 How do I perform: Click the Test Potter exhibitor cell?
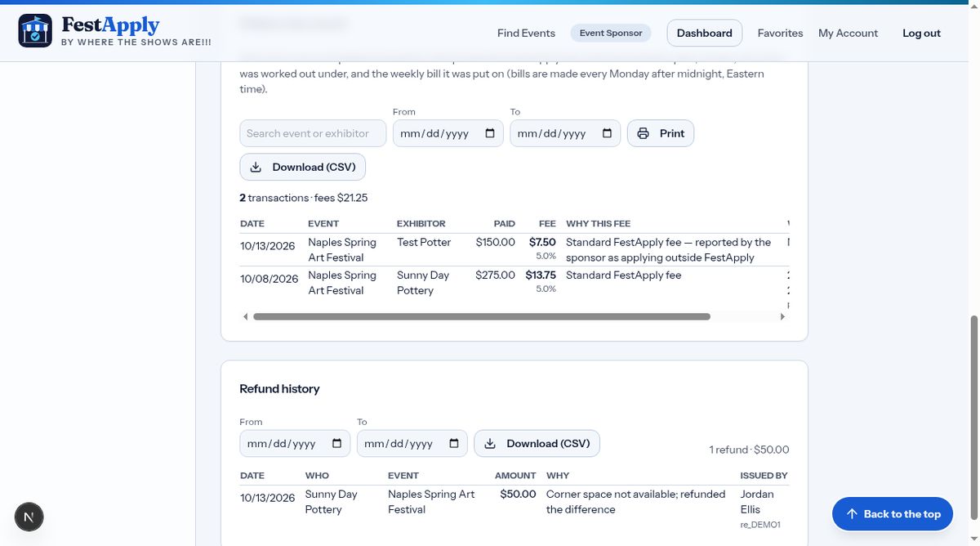(x=424, y=242)
